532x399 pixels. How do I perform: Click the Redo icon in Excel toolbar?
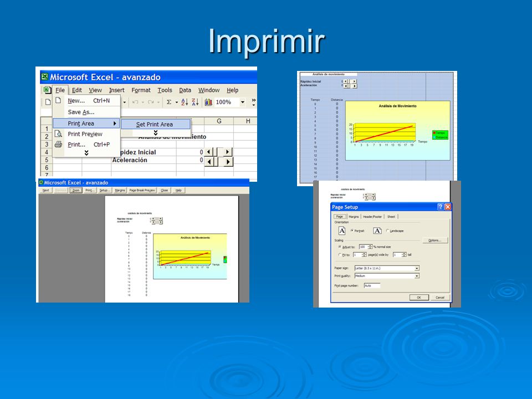click(151, 102)
